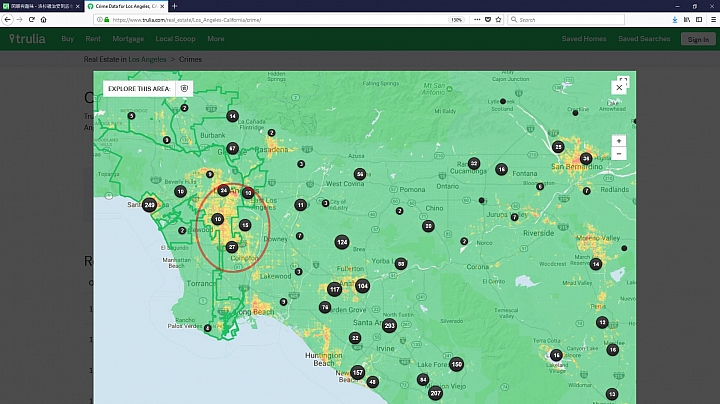Viewport: 720px width, 404px height.
Task: Open the Local Scoop menu
Action: 175,39
